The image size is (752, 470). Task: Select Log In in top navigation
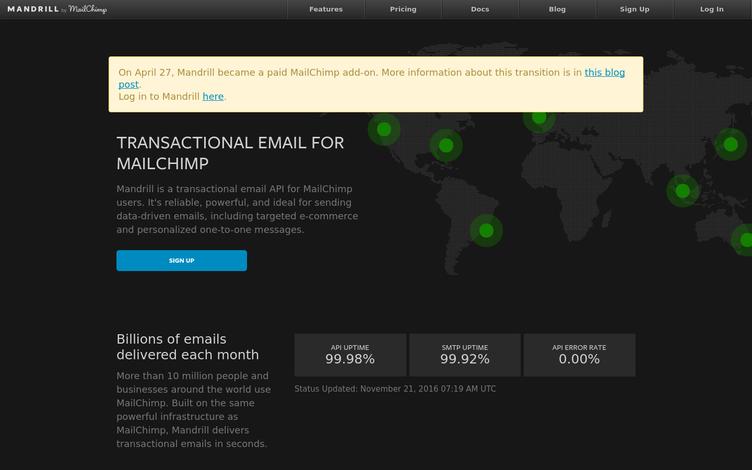pos(712,9)
